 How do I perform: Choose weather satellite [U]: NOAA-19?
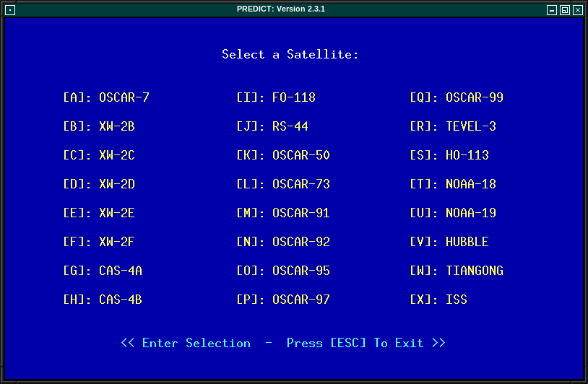click(453, 213)
